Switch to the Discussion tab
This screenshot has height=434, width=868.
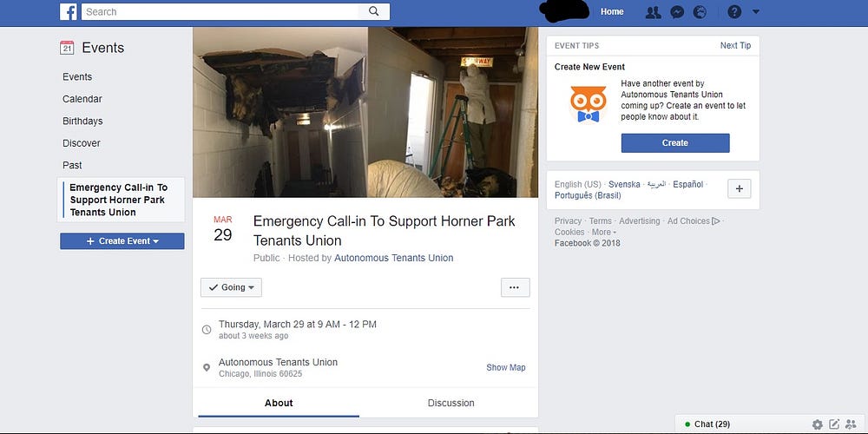[x=450, y=403]
